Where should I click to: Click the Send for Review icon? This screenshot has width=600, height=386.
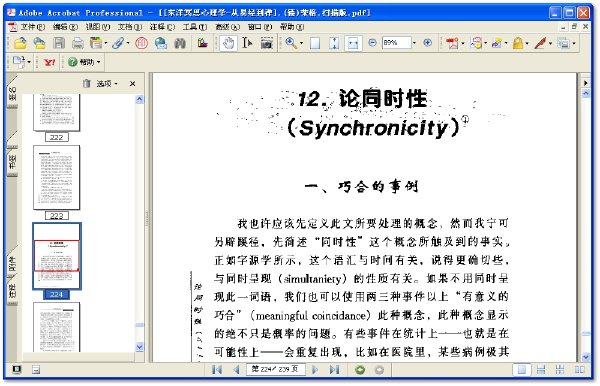[497, 43]
